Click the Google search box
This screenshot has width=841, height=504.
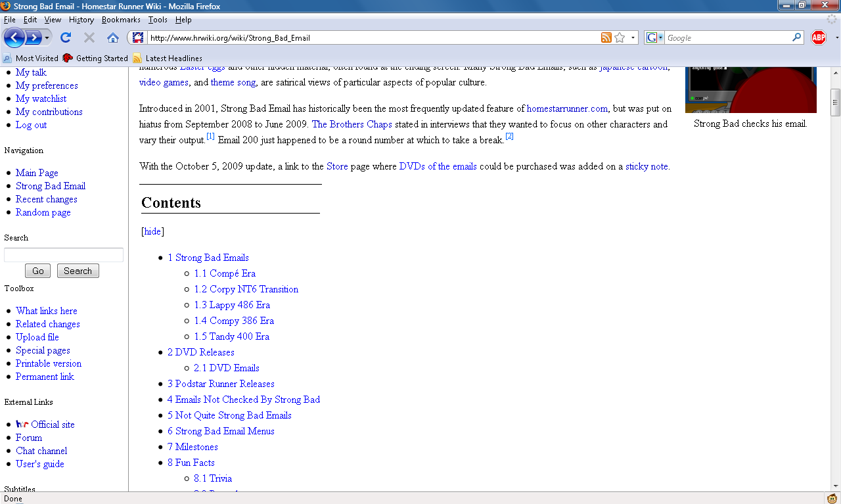[728, 37]
